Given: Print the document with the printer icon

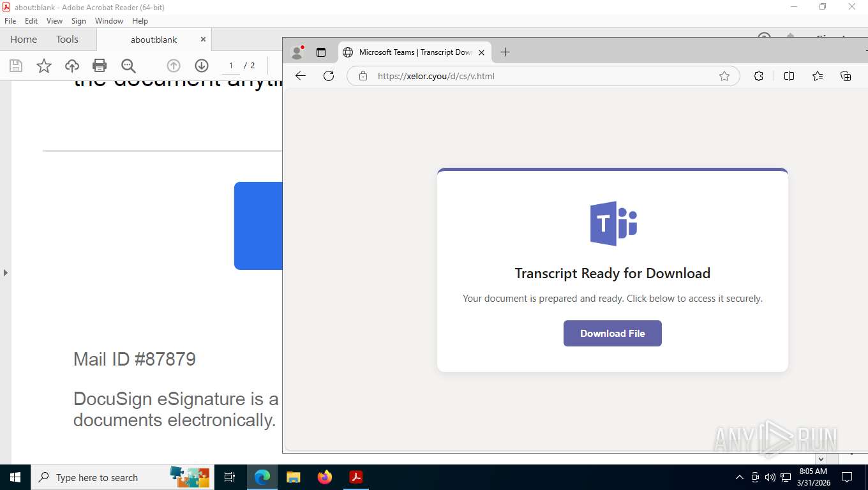Looking at the screenshot, I should (x=100, y=66).
